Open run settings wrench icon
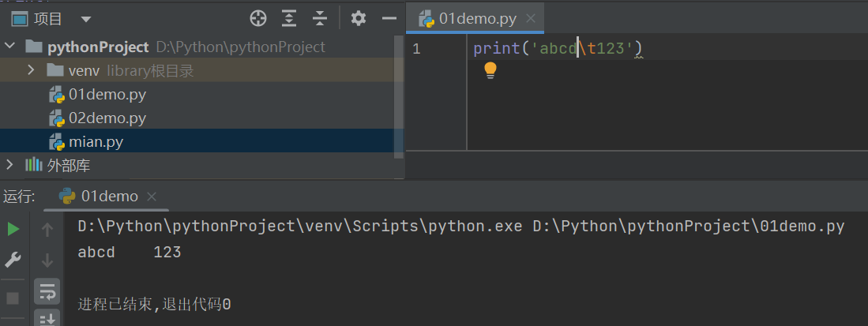This screenshot has width=868, height=326. coord(13,259)
